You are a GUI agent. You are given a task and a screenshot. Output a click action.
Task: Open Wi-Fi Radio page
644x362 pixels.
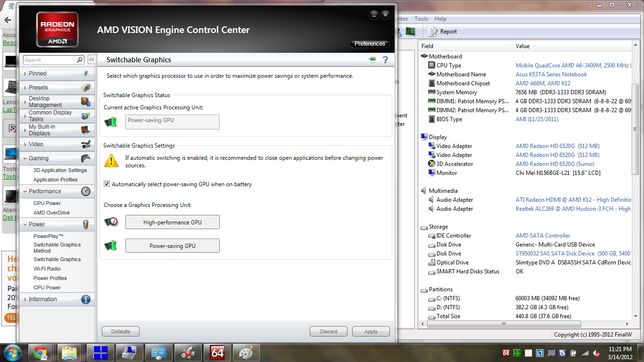click(x=47, y=269)
